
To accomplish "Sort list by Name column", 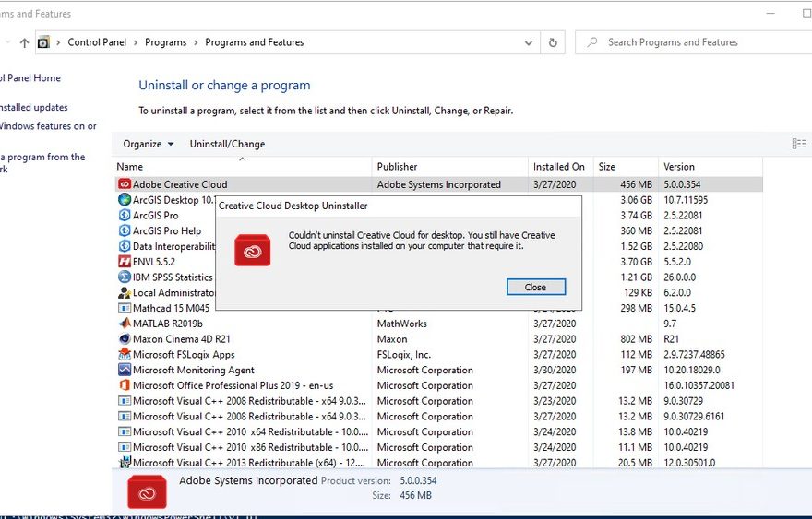I will click(243, 167).
